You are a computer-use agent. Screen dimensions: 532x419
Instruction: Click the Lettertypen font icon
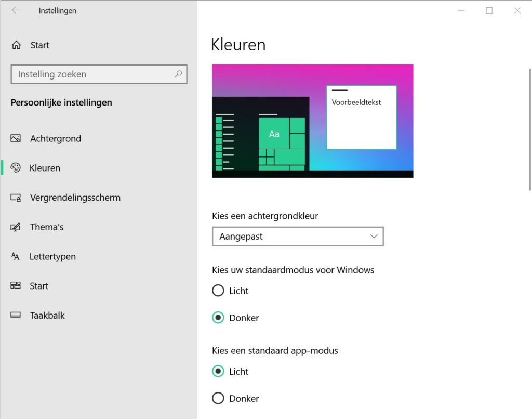pos(15,256)
